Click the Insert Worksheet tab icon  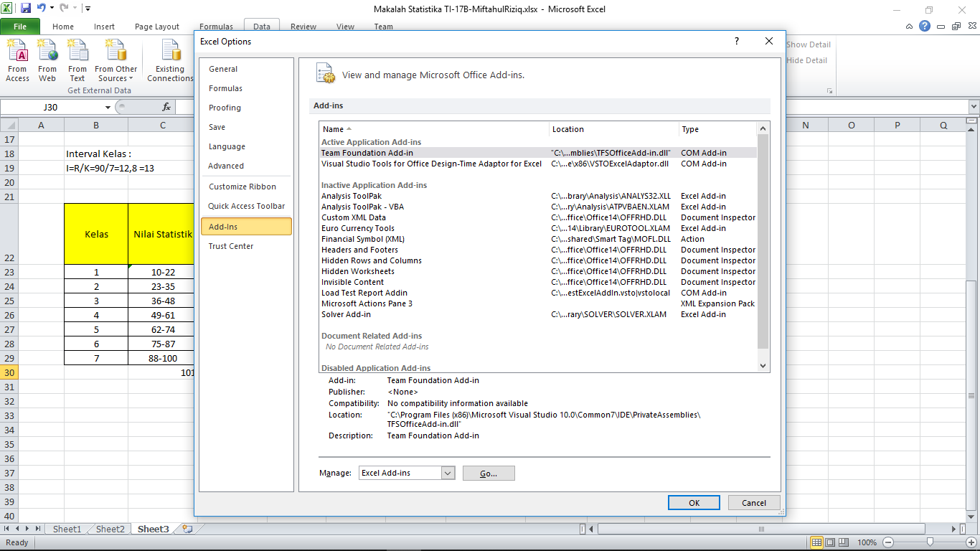[187, 529]
